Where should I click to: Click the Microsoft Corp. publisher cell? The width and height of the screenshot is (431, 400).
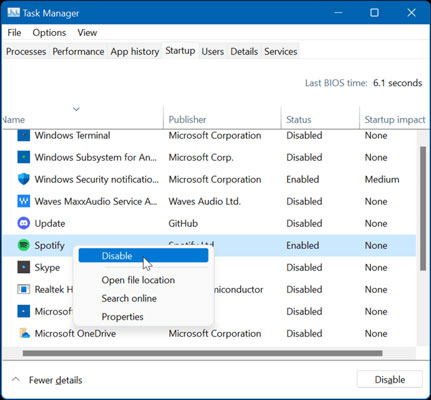tap(201, 157)
